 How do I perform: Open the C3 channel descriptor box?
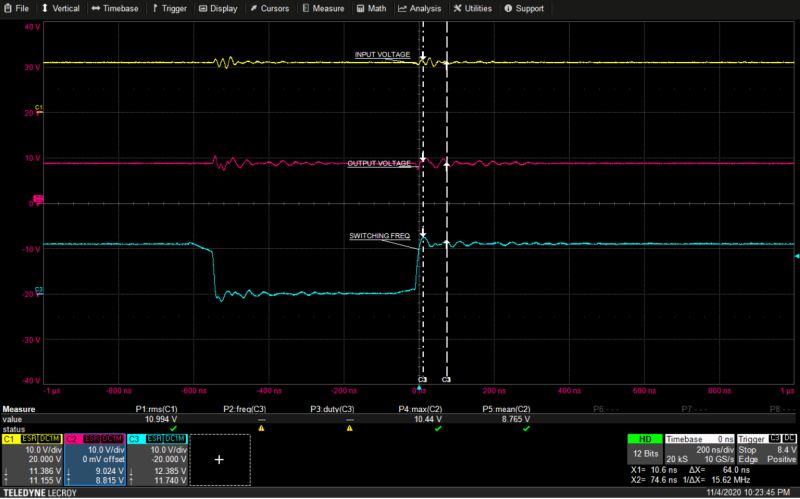[157, 460]
